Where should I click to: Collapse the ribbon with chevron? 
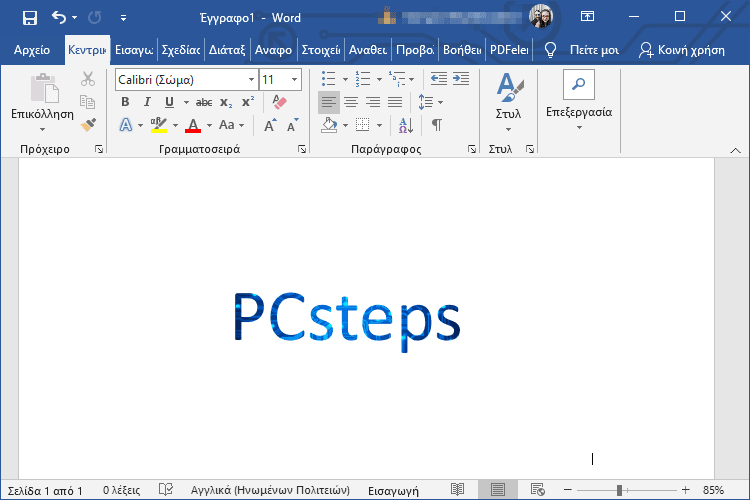coord(736,151)
